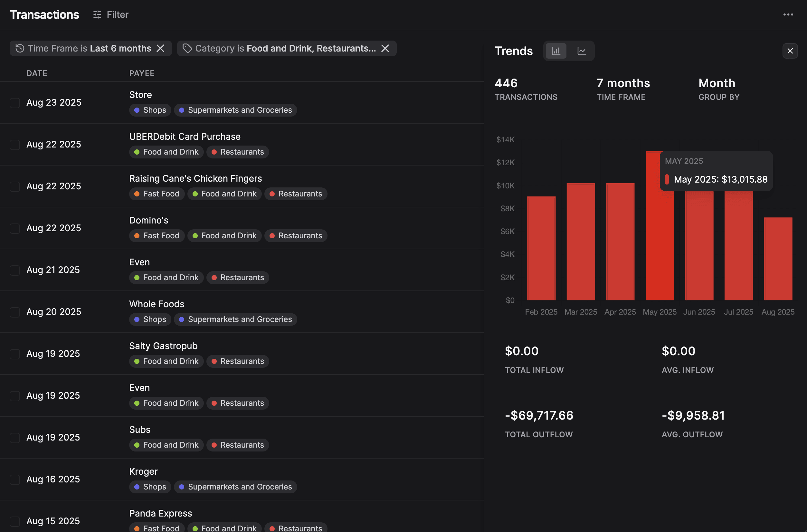807x532 pixels.
Task: Sort by the DATE column header
Action: (37, 73)
